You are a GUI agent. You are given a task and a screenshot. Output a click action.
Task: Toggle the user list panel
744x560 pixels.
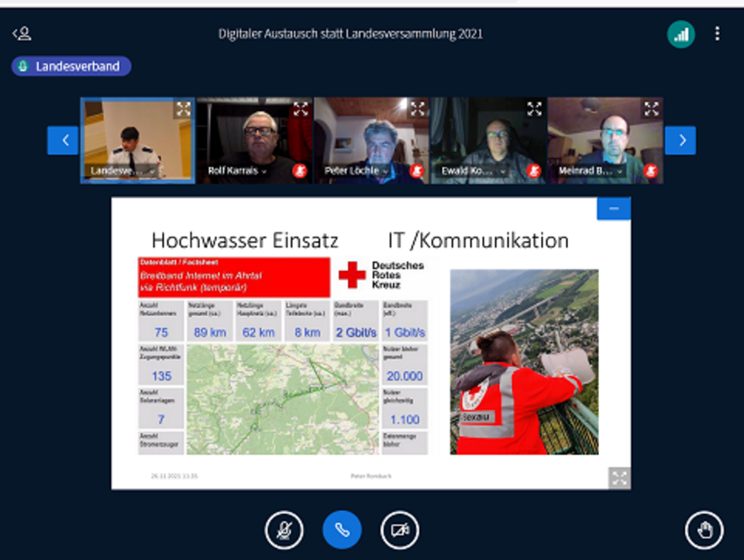click(x=22, y=33)
